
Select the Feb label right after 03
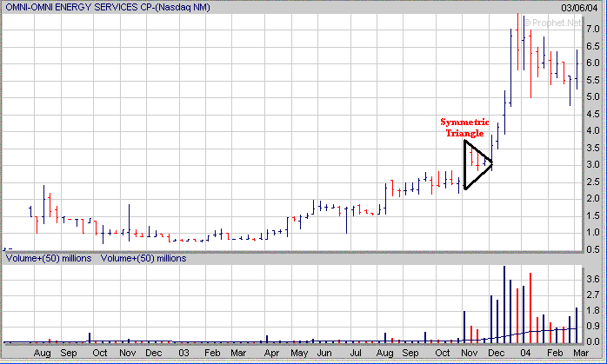[x=212, y=354]
